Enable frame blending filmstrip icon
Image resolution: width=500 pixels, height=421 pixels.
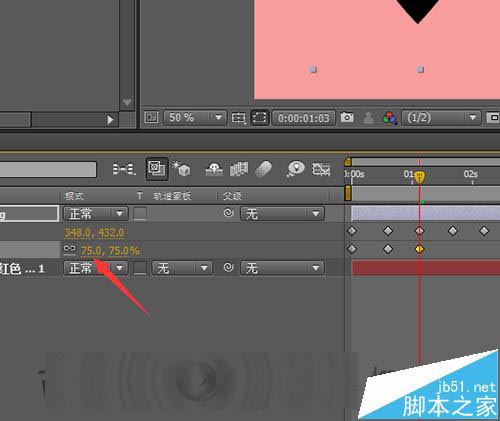click(239, 169)
